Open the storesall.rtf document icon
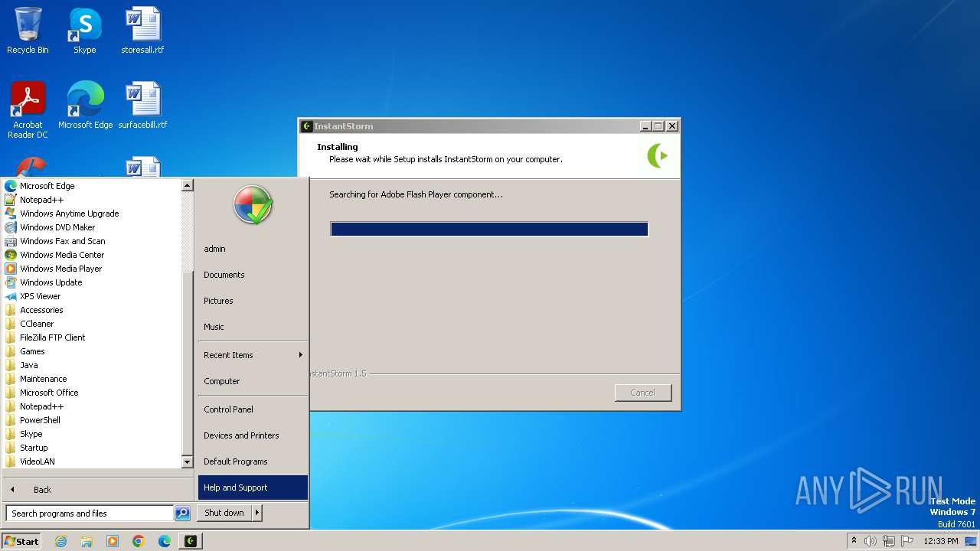 pyautogui.click(x=142, y=31)
